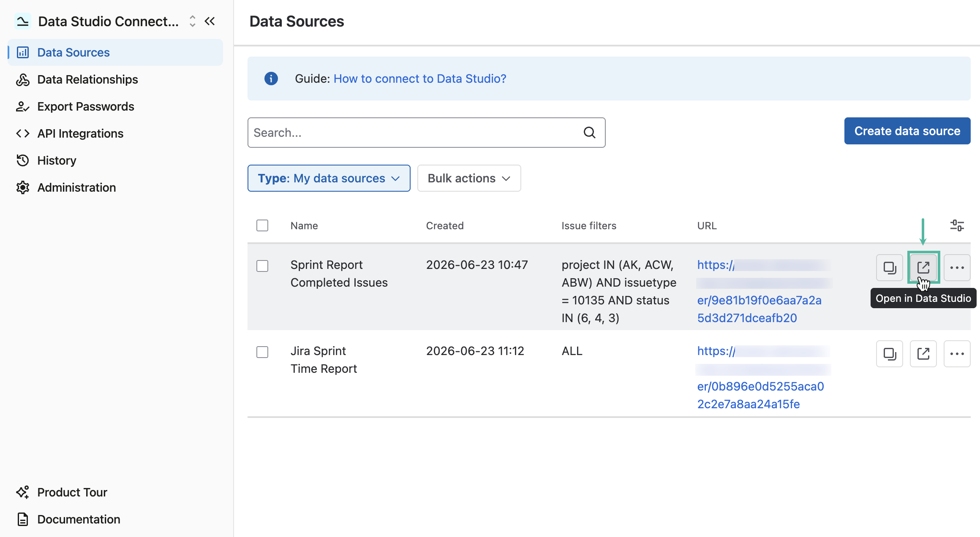Click the Data Sources page heading
This screenshot has height=537, width=980.
click(x=297, y=21)
